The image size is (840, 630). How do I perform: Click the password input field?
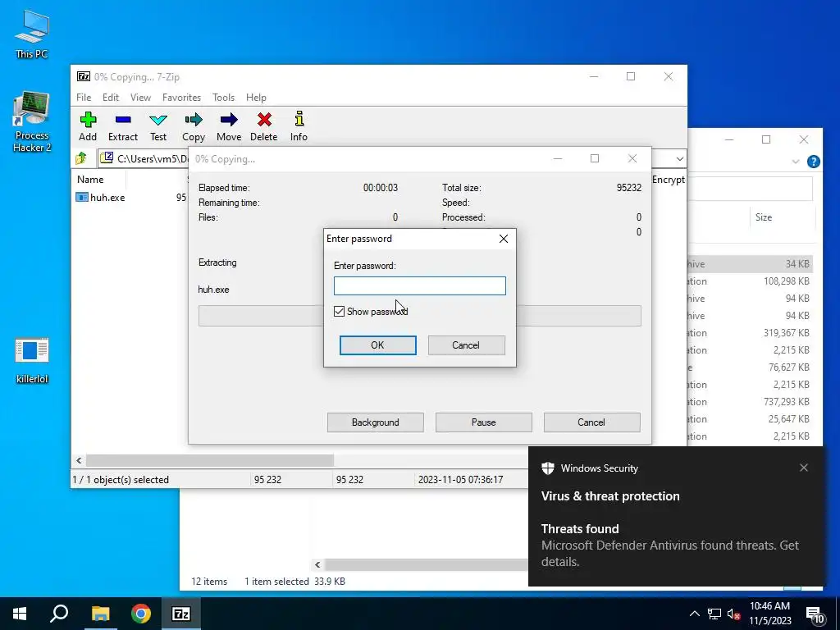pos(419,285)
